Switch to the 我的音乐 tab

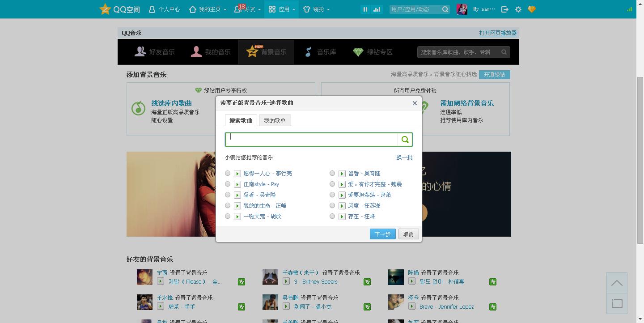(211, 52)
